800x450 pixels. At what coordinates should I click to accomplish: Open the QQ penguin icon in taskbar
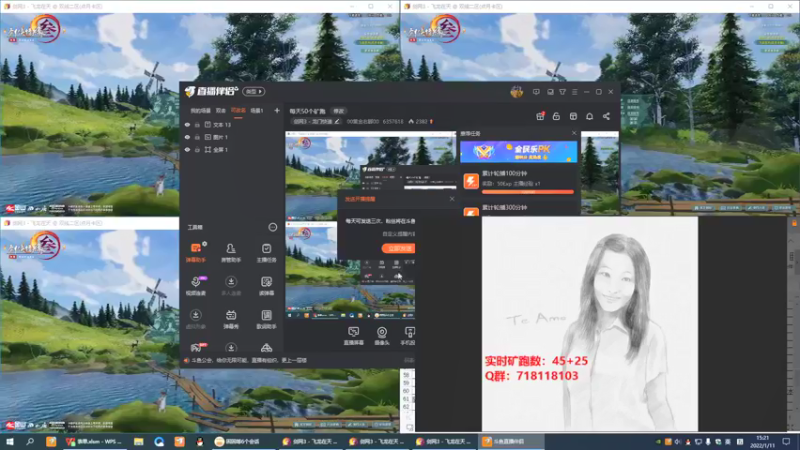[x=199, y=441]
